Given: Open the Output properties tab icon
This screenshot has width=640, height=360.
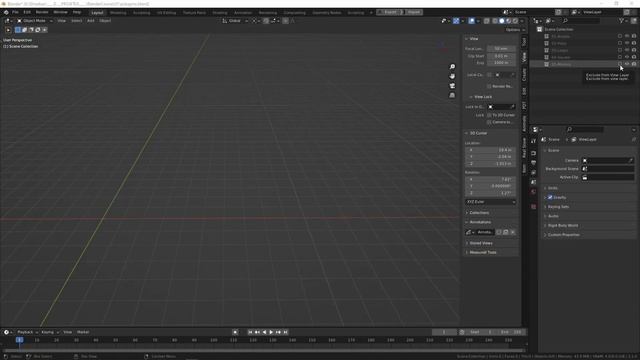Looking at the screenshot, I should pyautogui.click(x=533, y=163).
